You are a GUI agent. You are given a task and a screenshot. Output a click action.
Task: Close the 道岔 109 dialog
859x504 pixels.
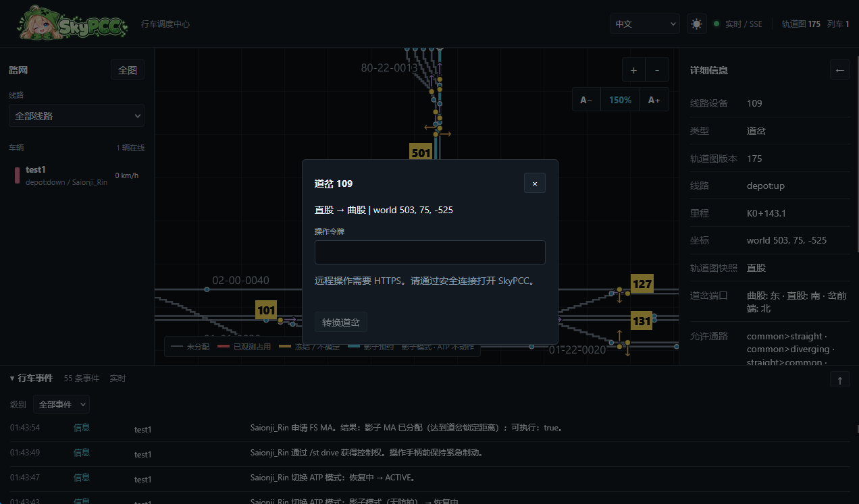[x=535, y=183]
